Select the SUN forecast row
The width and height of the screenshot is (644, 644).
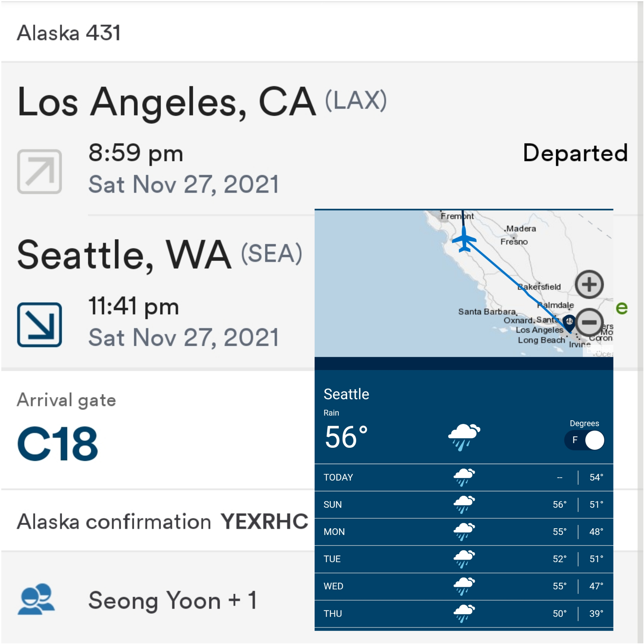[x=464, y=504]
